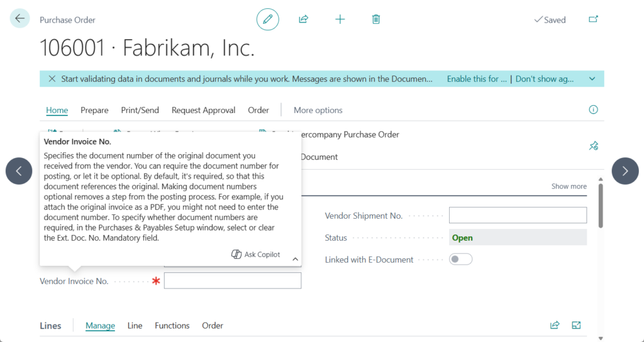Open page in new window icon
This screenshot has height=342, width=644.
coord(593,19)
